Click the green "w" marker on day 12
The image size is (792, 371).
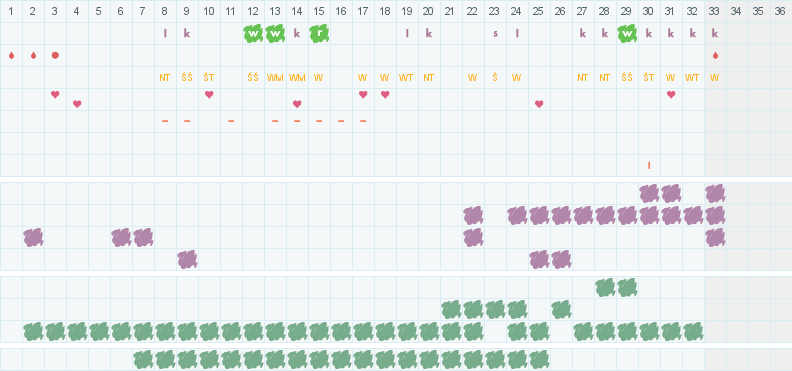[x=253, y=34]
